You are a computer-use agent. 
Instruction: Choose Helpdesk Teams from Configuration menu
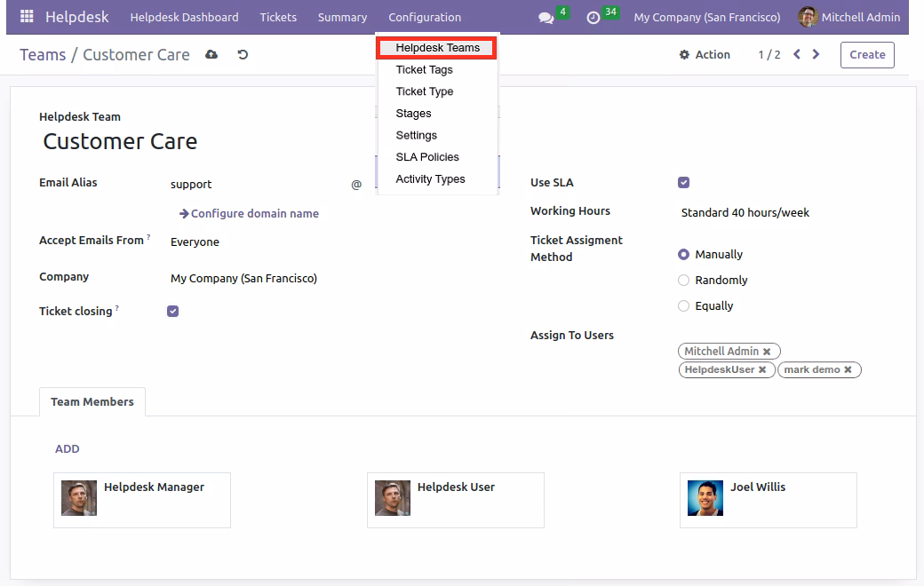click(437, 48)
